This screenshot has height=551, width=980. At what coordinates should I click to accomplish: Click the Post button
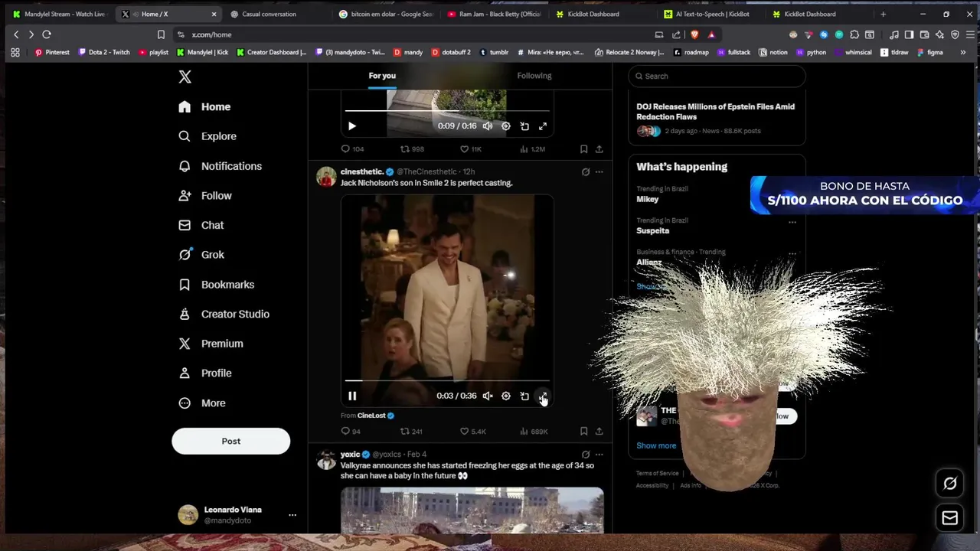pyautogui.click(x=230, y=441)
